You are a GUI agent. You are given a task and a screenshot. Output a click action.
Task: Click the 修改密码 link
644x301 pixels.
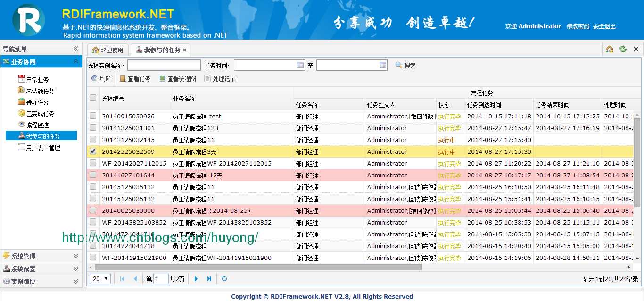pyautogui.click(x=578, y=26)
